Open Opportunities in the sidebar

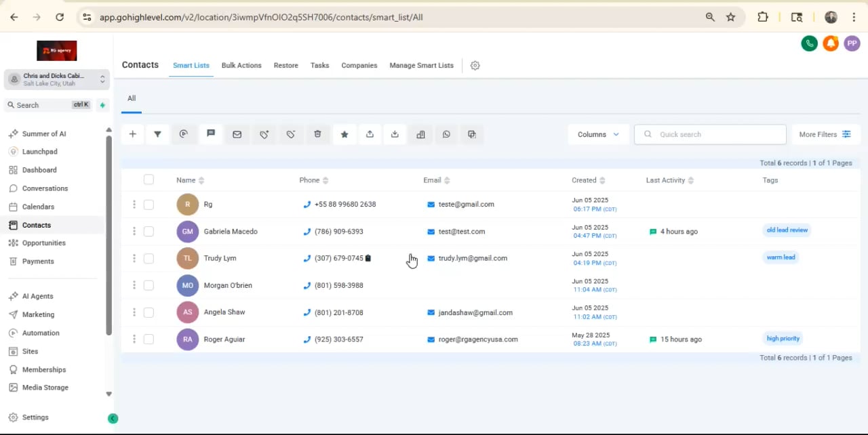click(x=44, y=243)
